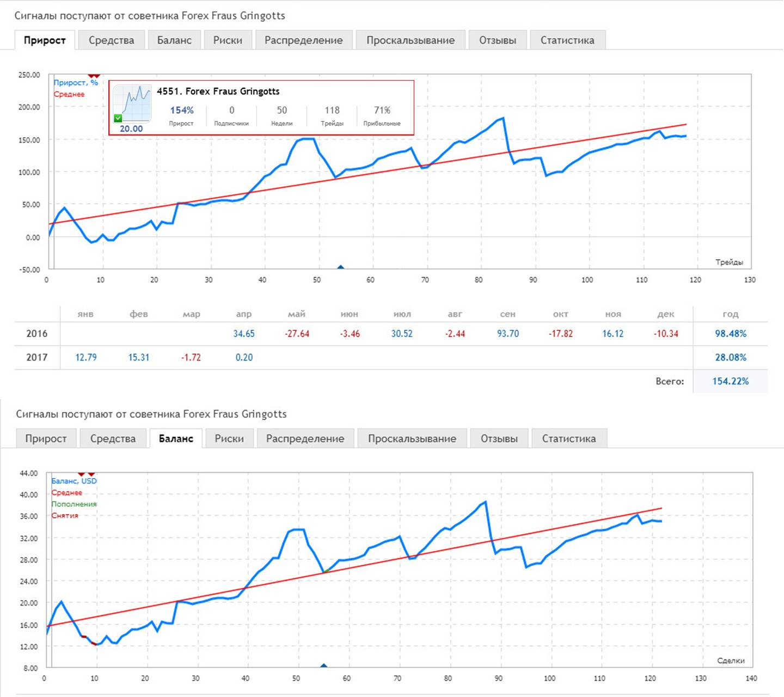Click red withdrawal marker above growth chart
Image resolution: width=784 pixels, height=697 pixels.
[94, 76]
